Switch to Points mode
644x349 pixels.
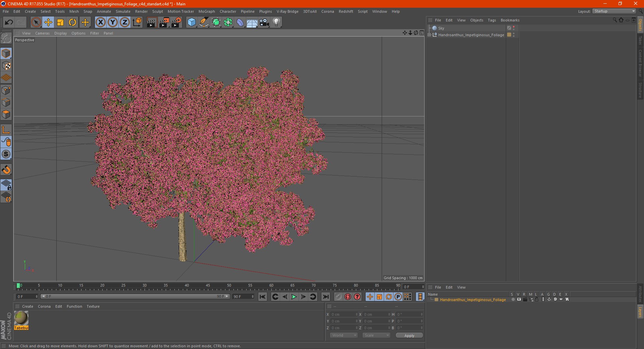6,90
